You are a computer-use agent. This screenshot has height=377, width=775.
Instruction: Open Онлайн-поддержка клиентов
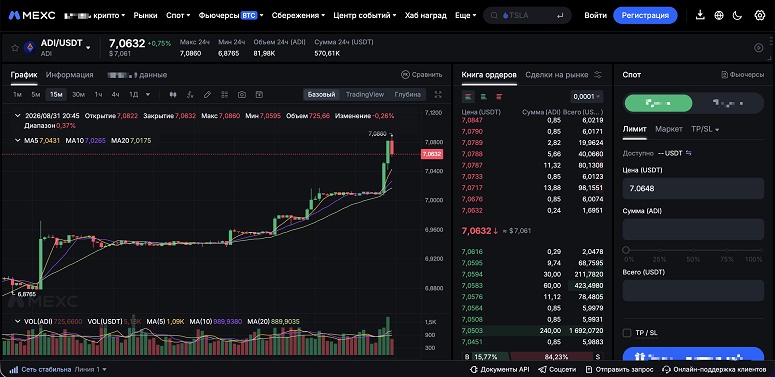click(x=715, y=369)
